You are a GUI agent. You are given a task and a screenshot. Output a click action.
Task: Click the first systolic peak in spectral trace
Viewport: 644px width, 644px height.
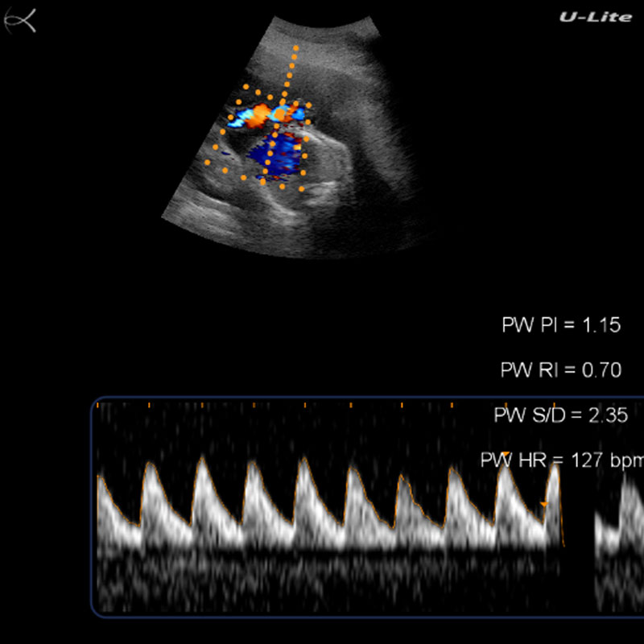(x=150, y=468)
